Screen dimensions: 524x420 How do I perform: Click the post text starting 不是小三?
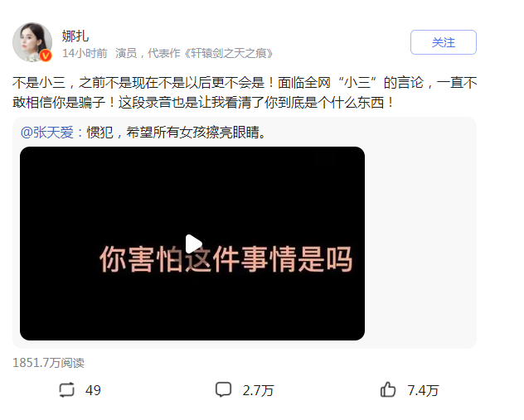tap(245, 83)
